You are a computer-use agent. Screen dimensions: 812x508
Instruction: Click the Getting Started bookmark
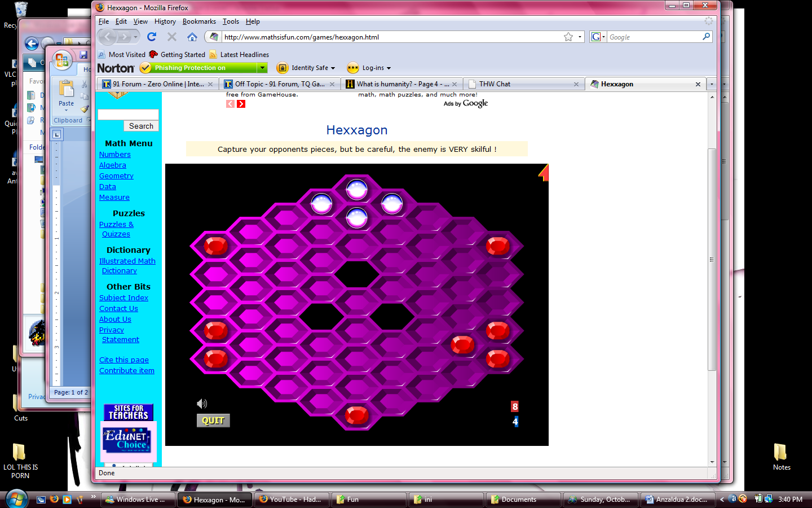coord(177,54)
